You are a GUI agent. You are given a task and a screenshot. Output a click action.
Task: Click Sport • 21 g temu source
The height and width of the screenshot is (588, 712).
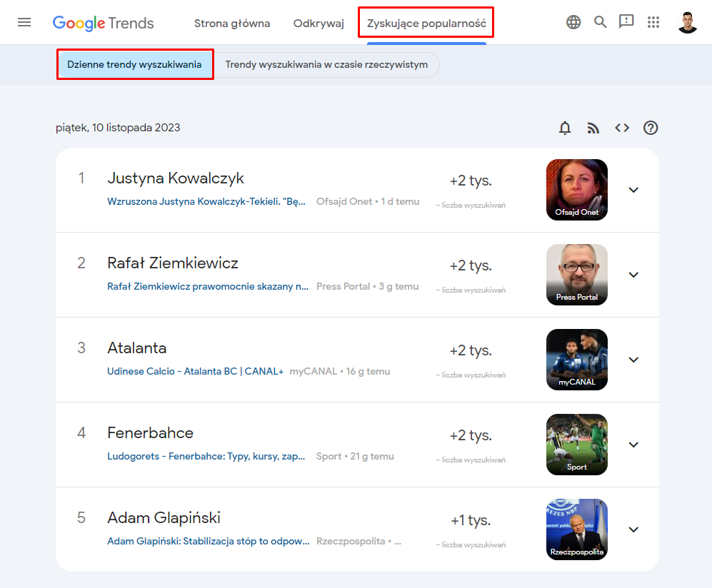point(355,456)
